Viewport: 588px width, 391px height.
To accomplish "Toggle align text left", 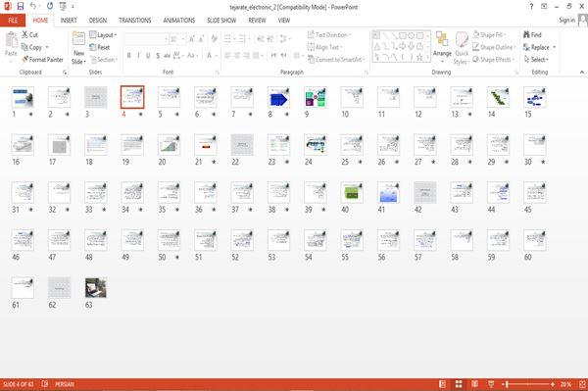I will [x=227, y=56].
